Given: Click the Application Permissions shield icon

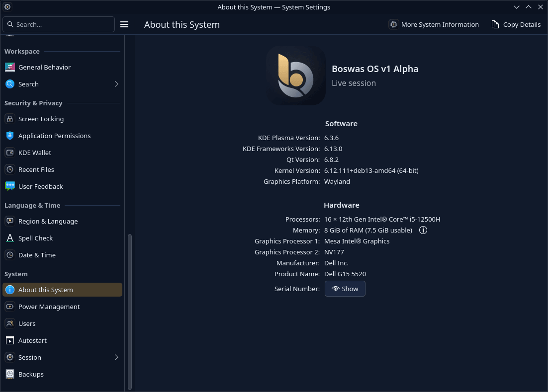Looking at the screenshot, I should pyautogui.click(x=10, y=136).
